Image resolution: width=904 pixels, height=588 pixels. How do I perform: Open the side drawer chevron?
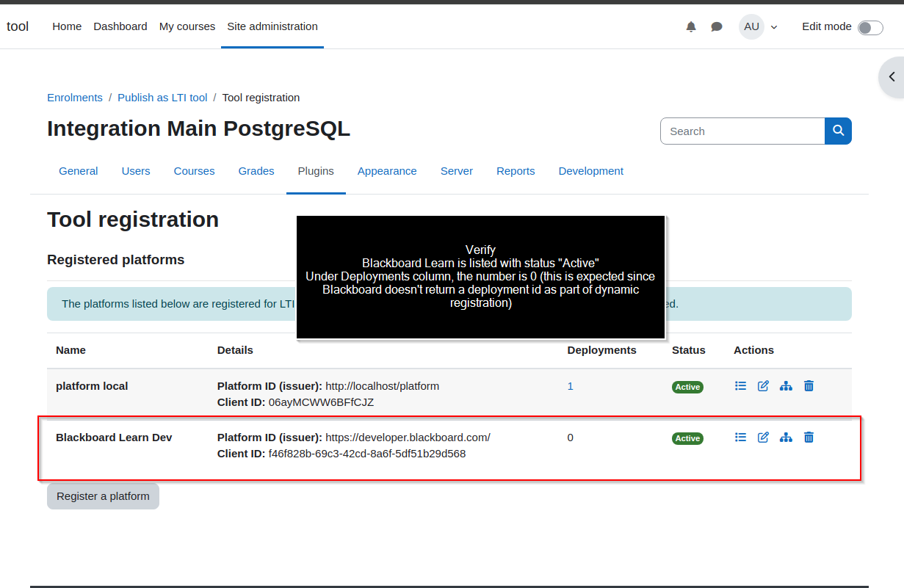tap(892, 77)
